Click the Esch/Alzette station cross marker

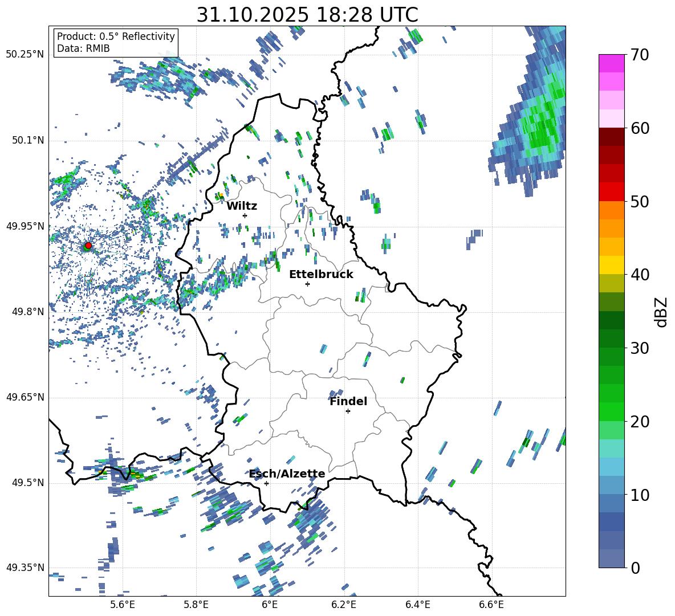point(266,483)
